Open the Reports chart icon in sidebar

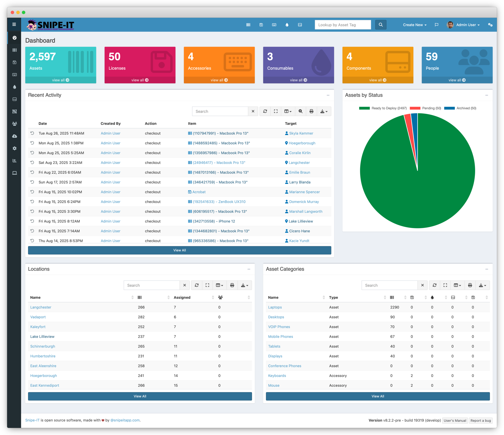15,160
